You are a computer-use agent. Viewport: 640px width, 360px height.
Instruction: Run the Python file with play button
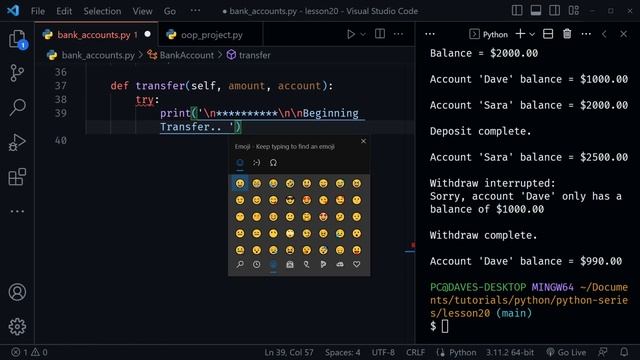point(351,34)
